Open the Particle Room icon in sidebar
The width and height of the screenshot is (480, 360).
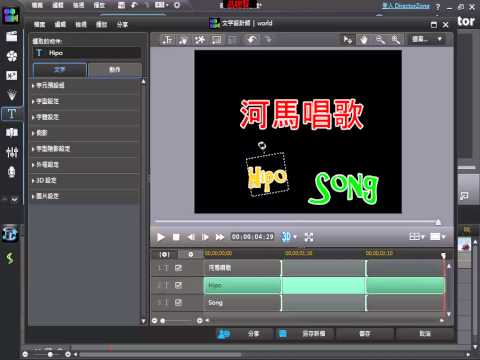click(x=12, y=95)
